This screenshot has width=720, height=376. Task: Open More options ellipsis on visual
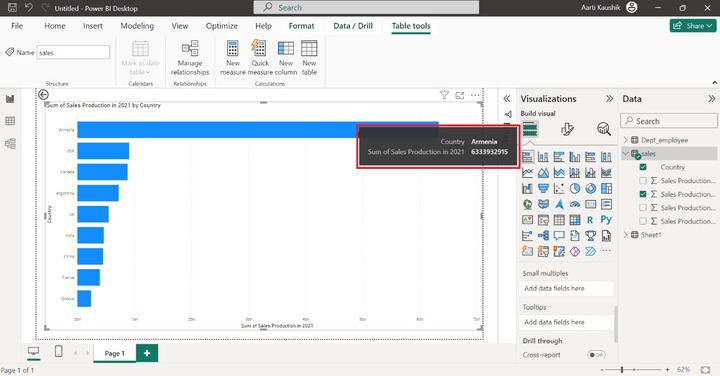coord(475,95)
